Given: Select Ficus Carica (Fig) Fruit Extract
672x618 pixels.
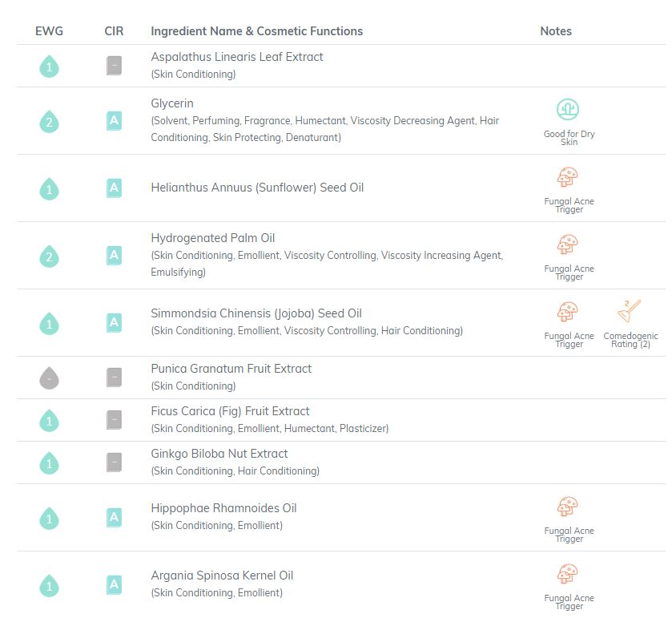Looking at the screenshot, I should pyautogui.click(x=230, y=411).
